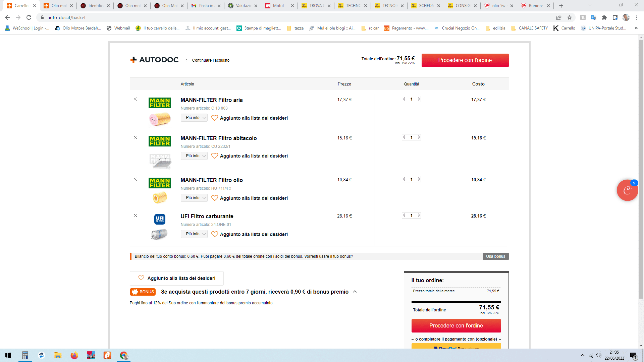
Task: Click the heart icon for Filtro carburante
Action: (x=215, y=234)
